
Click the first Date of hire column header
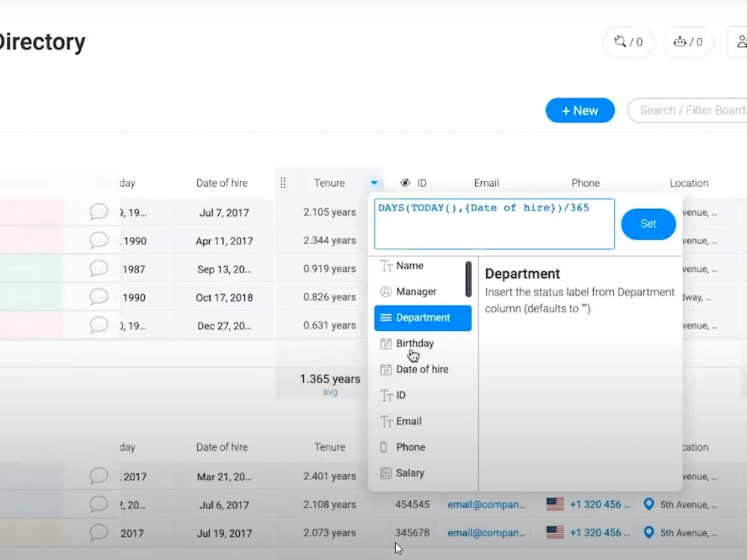pyautogui.click(x=222, y=183)
